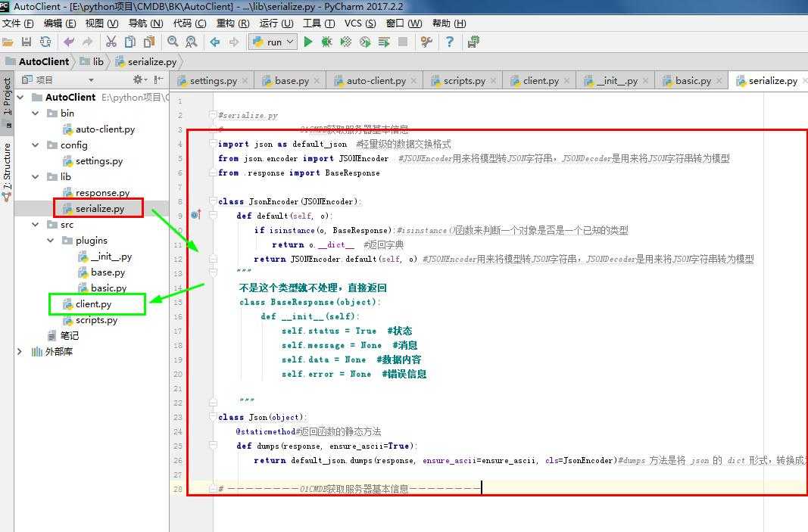Navigate back with the left arrow icon

[215, 42]
